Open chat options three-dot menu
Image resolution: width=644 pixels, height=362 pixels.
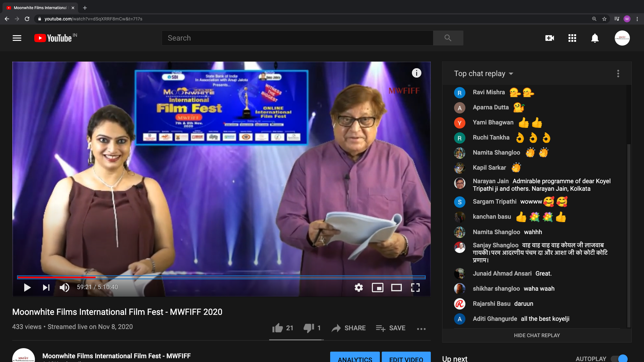click(618, 74)
